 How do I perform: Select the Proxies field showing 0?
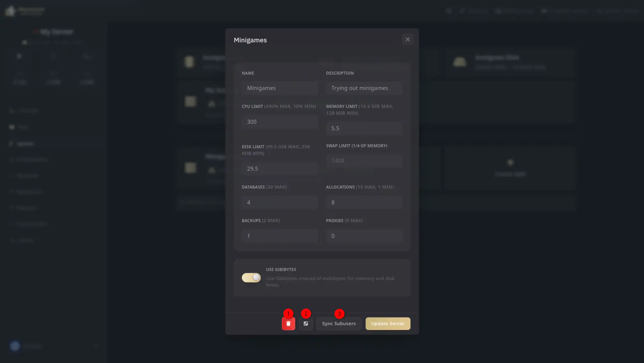364,236
